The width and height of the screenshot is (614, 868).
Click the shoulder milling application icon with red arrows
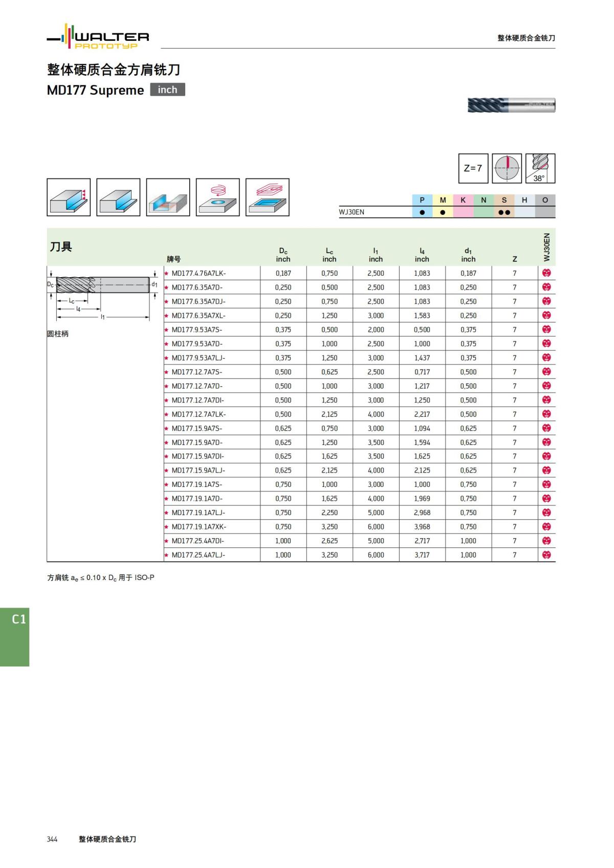pos(69,197)
